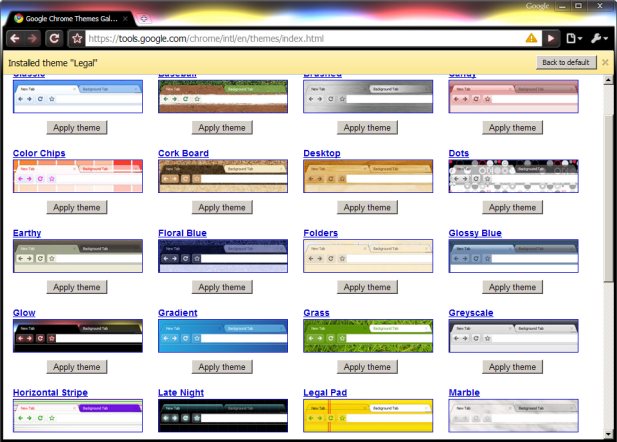Open the wrench tools menu
The width and height of the screenshot is (617, 442).
coord(599,39)
